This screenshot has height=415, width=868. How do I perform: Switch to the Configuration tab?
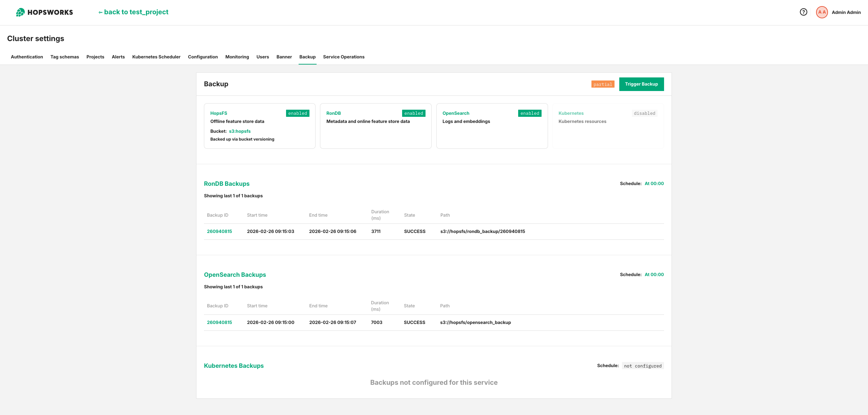click(x=203, y=57)
